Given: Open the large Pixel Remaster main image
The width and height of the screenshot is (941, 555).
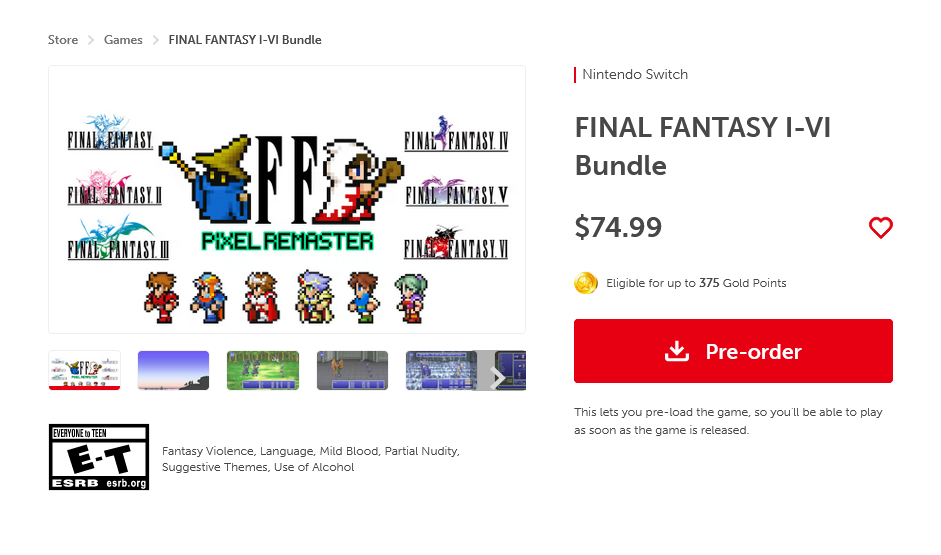Looking at the screenshot, I should click(x=287, y=199).
